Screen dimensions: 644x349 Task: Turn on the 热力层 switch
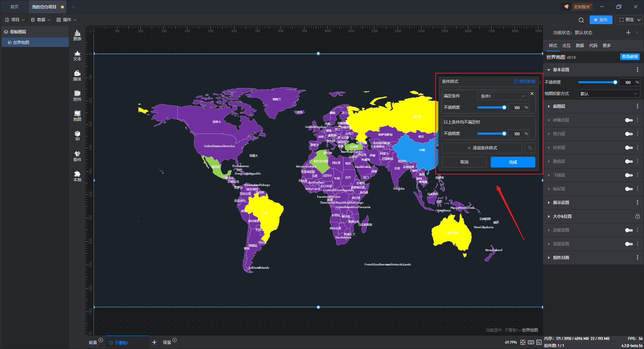tap(629, 134)
